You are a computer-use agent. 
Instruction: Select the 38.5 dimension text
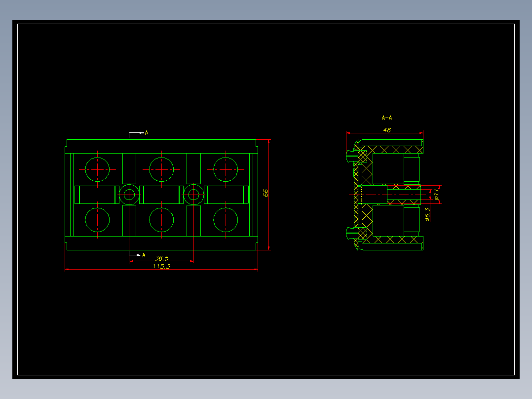tap(162, 258)
